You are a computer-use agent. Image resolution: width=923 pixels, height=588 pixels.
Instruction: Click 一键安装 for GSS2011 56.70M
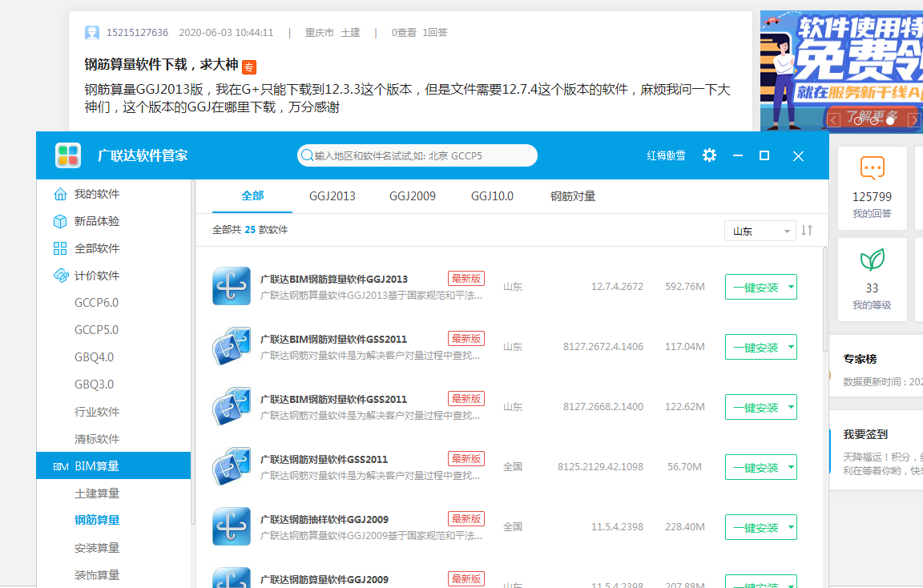click(756, 467)
